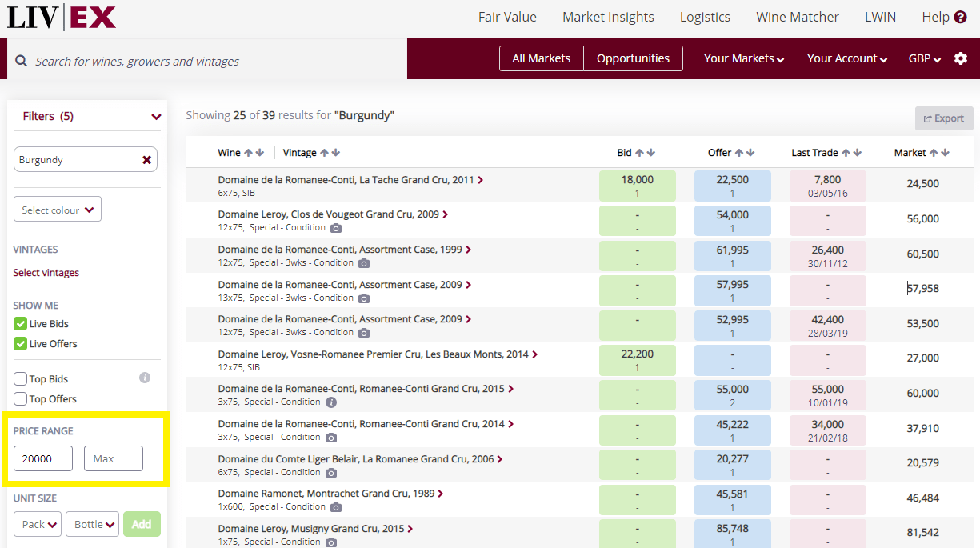Open camera icon for 13x75 Assortment Case 2009
Viewport: 980px width, 548px height.
click(364, 298)
